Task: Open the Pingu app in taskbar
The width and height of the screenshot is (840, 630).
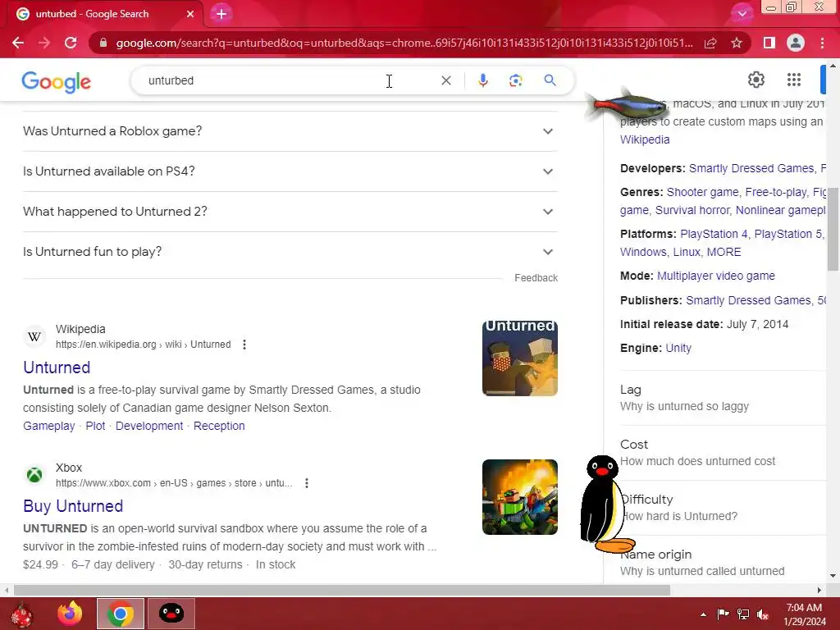Action: (171, 614)
